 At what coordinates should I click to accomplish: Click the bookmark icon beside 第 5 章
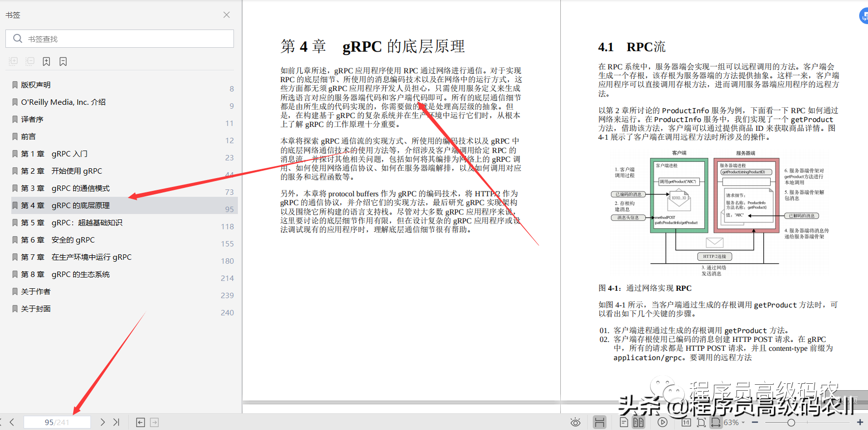coord(15,222)
